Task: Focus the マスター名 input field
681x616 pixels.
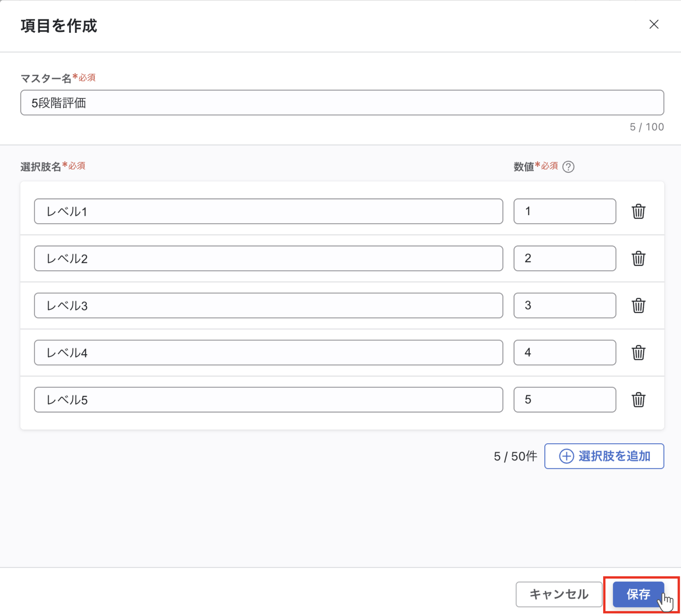Action: coord(342,103)
